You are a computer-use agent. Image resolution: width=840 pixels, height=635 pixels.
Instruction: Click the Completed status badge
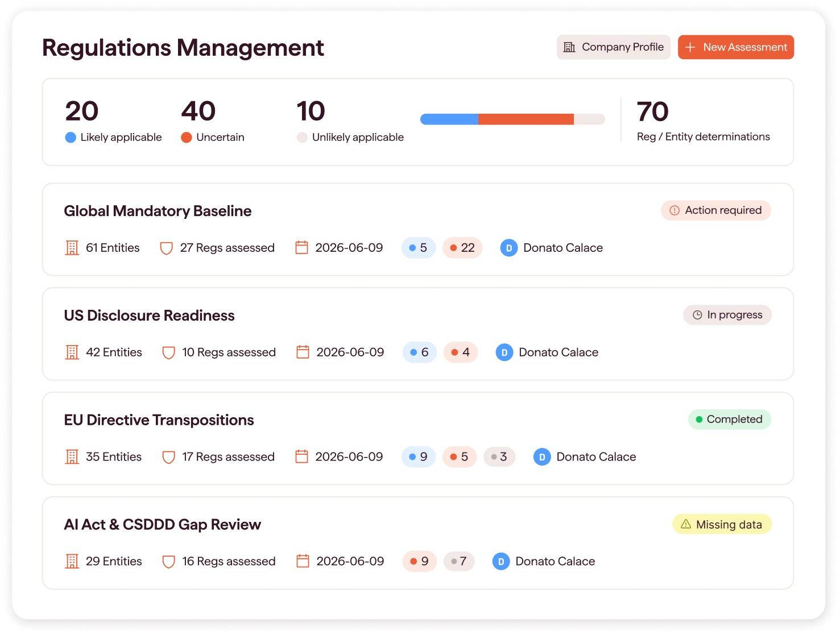tap(730, 420)
